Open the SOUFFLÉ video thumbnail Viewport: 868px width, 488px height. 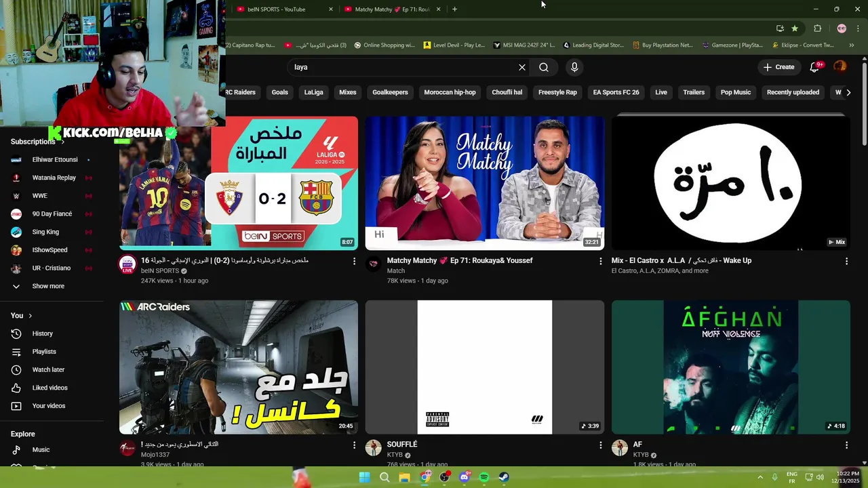(x=484, y=367)
